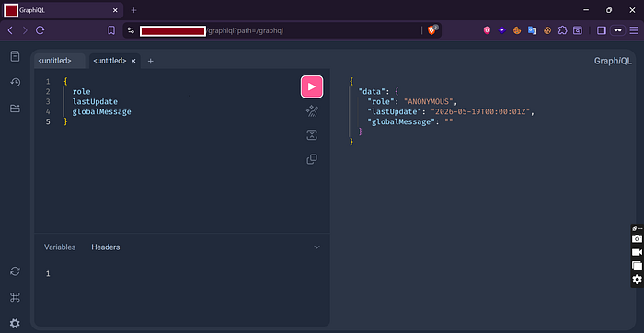The height and width of the screenshot is (333, 644).
Task: Start recording with the video camera icon
Action: pyautogui.click(x=637, y=252)
